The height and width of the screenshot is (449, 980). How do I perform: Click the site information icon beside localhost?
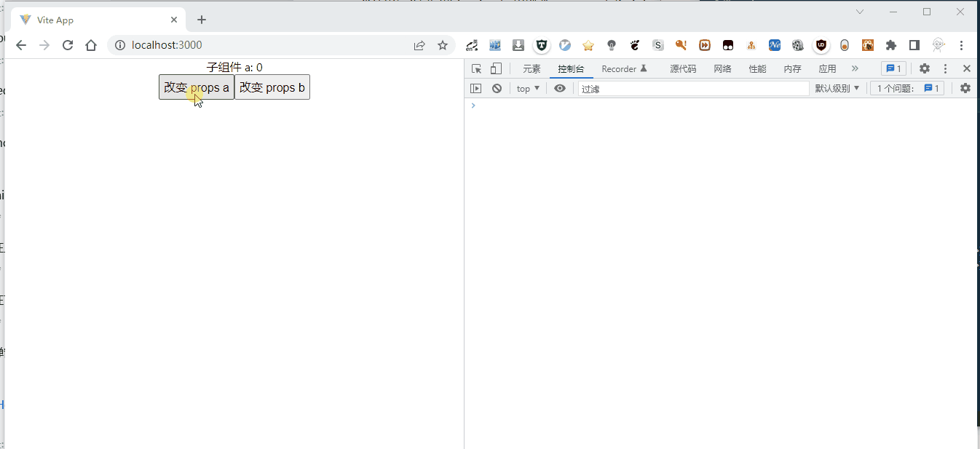coord(120,45)
